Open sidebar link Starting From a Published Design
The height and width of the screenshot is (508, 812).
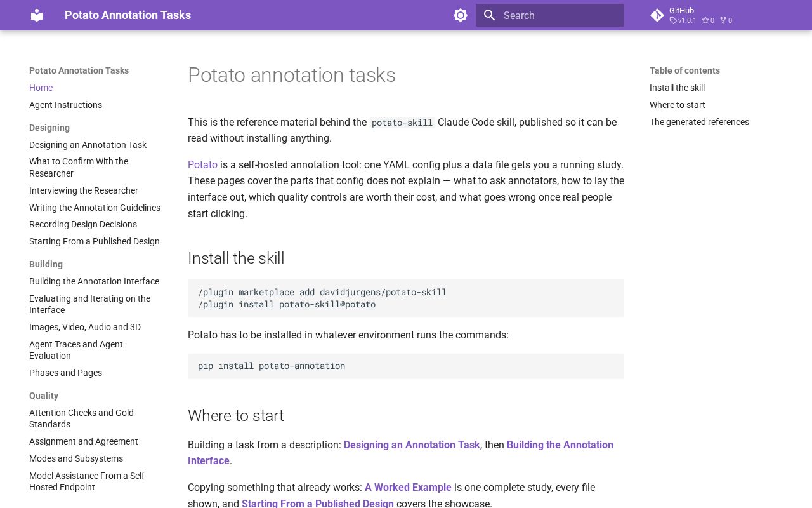coord(95,241)
